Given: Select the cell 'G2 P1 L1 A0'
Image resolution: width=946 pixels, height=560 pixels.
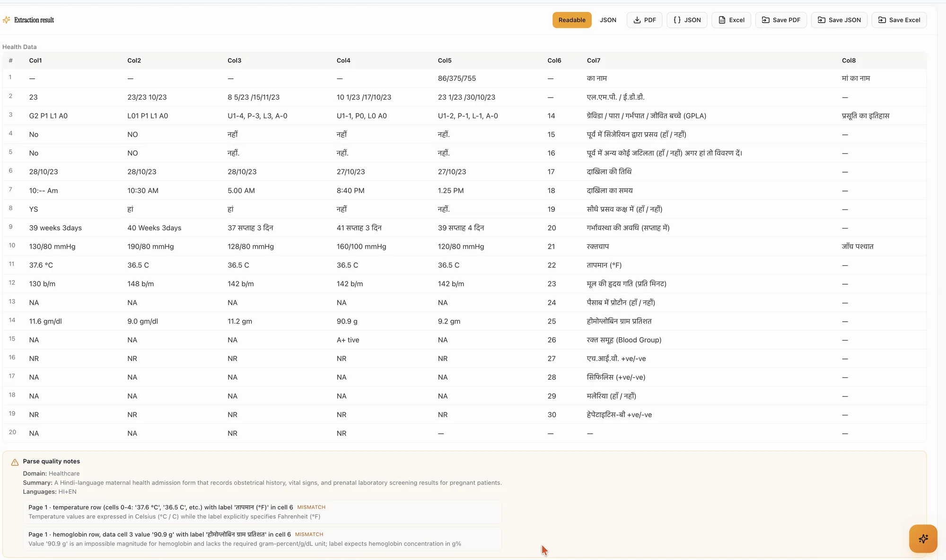Looking at the screenshot, I should (x=48, y=116).
